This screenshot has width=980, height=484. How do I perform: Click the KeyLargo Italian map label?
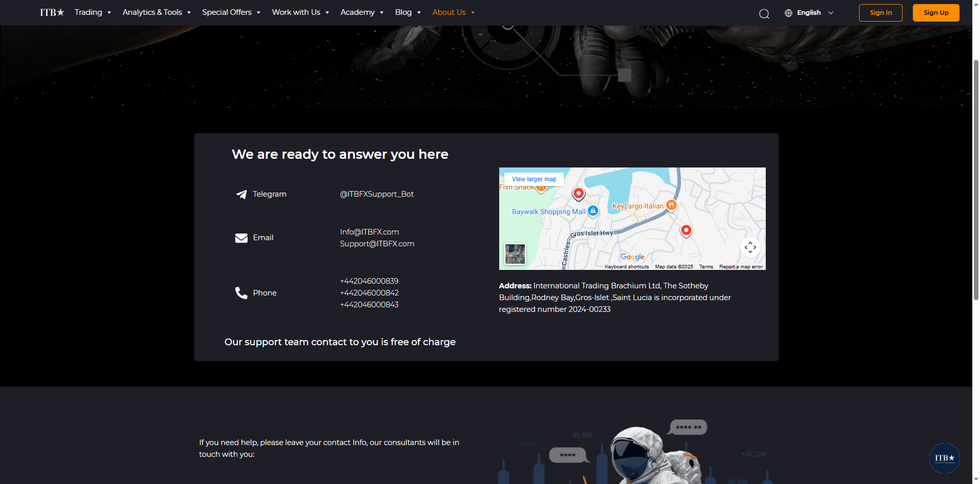click(638, 206)
